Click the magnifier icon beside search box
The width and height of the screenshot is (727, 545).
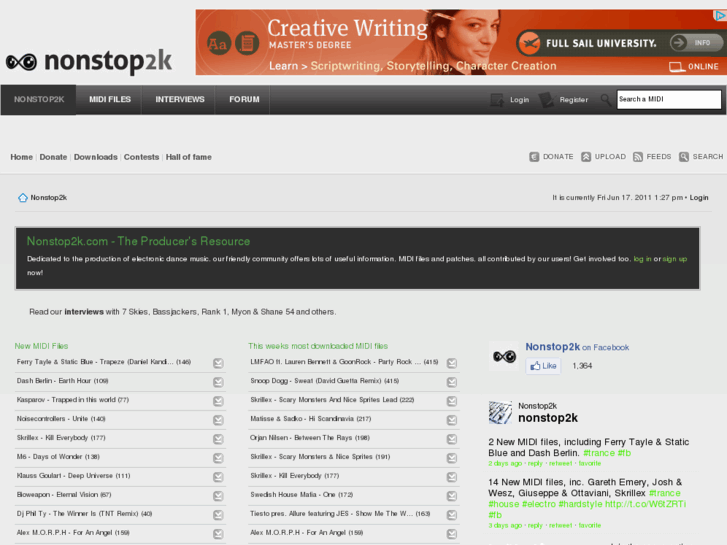point(606,99)
